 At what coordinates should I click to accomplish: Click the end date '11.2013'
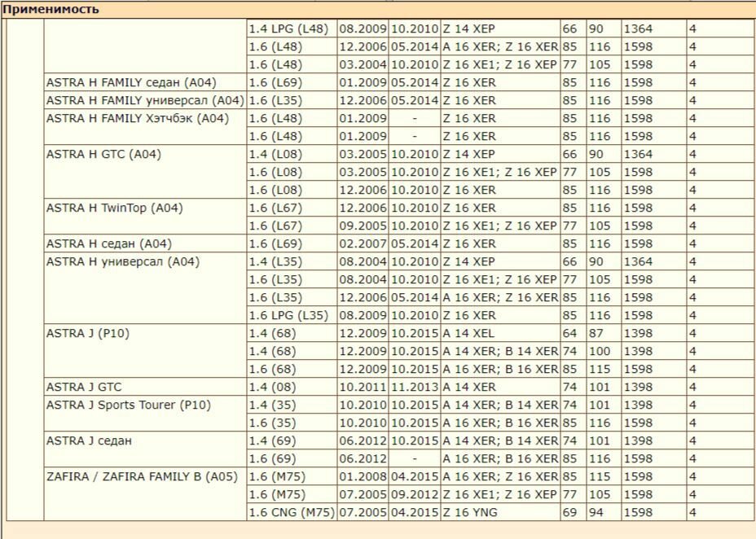click(x=415, y=387)
